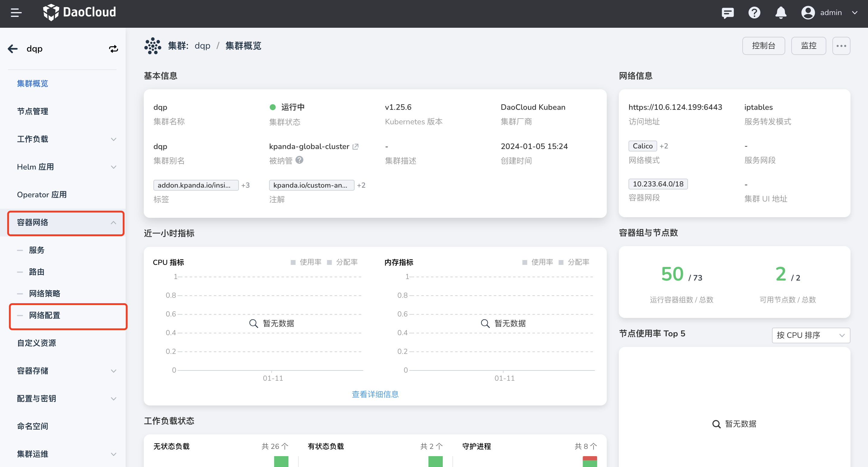Click 查看详细信息 below the charts

[x=375, y=394]
